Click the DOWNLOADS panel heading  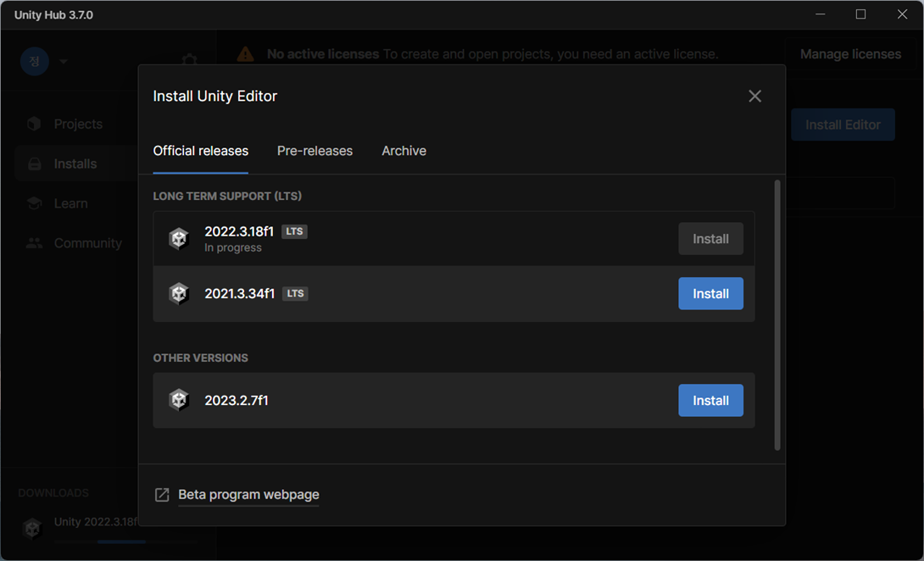click(53, 492)
